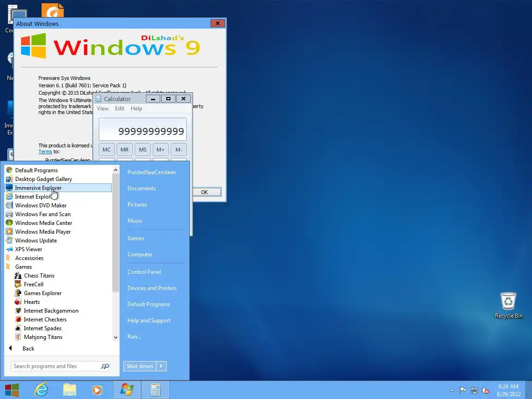The image size is (532, 399).
Task: Open Help and Support
Action: 149,320
